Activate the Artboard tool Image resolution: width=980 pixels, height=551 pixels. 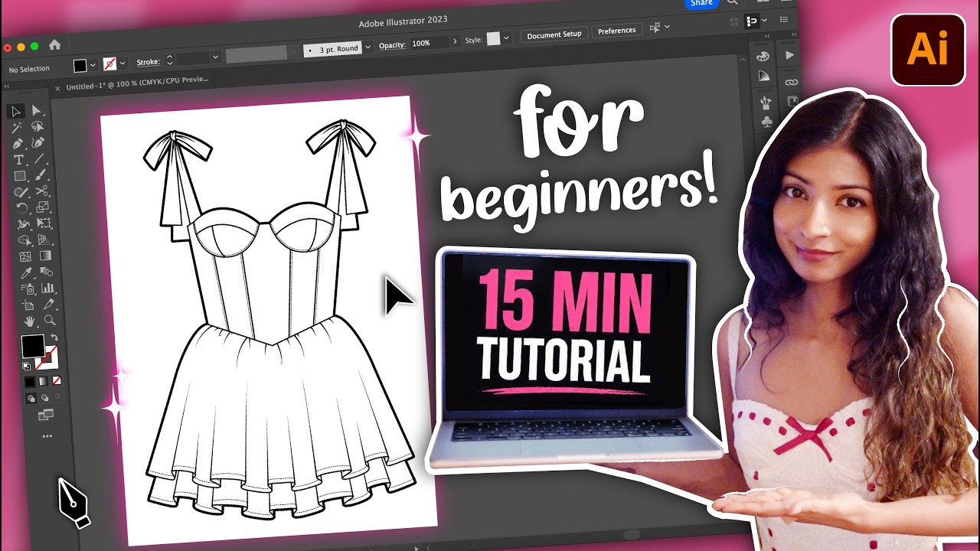point(28,305)
